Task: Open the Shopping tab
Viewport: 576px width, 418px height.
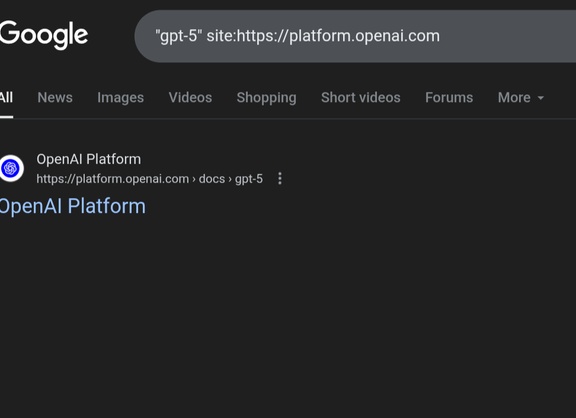Action: (266, 98)
